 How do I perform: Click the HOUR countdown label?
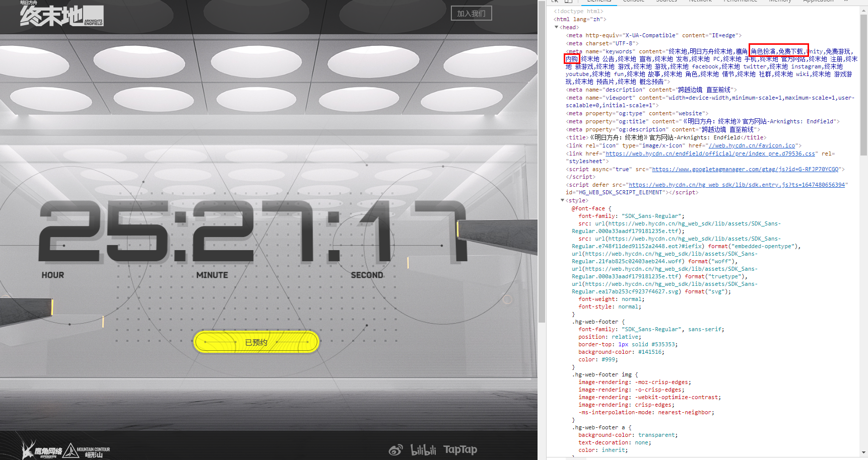pos(53,275)
